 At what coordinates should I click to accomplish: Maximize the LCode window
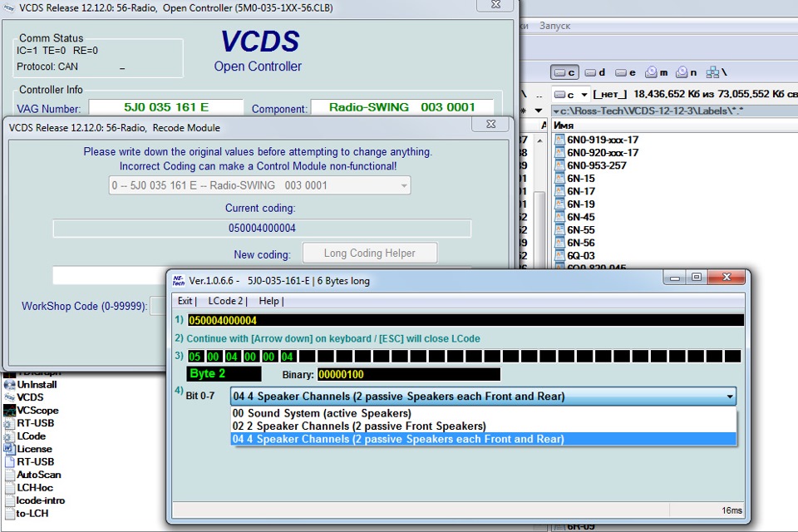(x=697, y=277)
